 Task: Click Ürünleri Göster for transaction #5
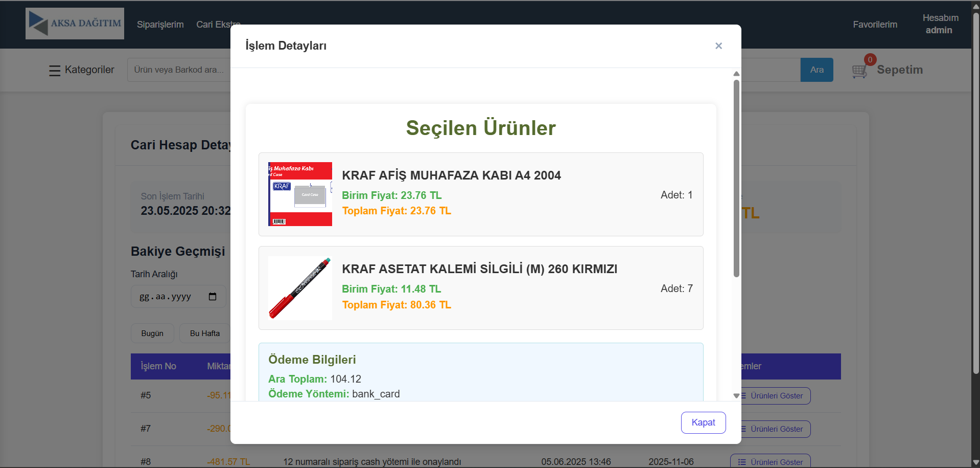[775, 396]
